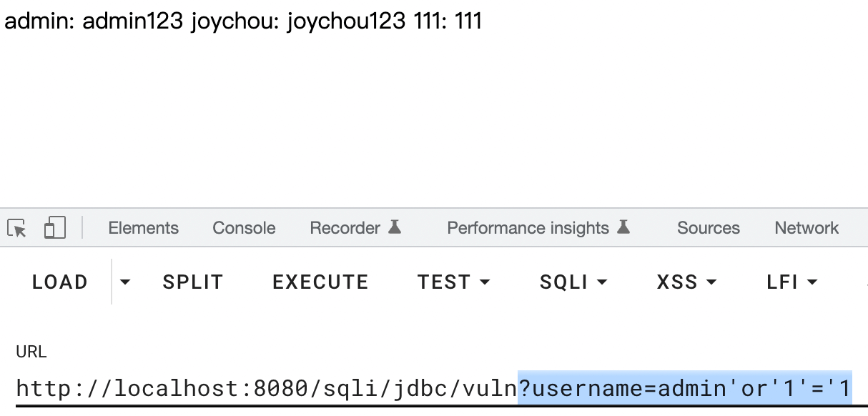Open the Network panel
The width and height of the screenshot is (868, 416).
806,227
